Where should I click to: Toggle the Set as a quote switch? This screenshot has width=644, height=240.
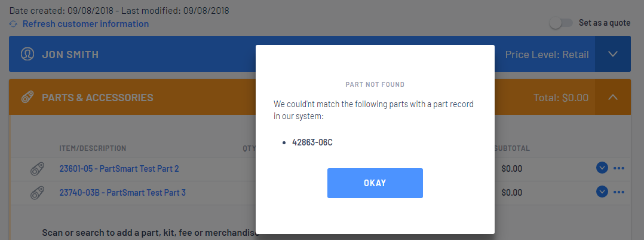(561, 23)
